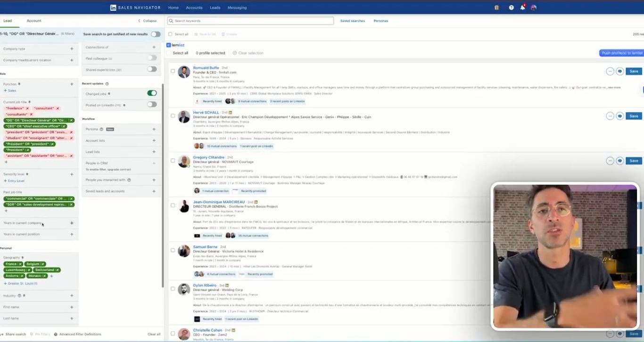
Task: Click the message icon for Gregory Clitandre
Action: coord(620,161)
